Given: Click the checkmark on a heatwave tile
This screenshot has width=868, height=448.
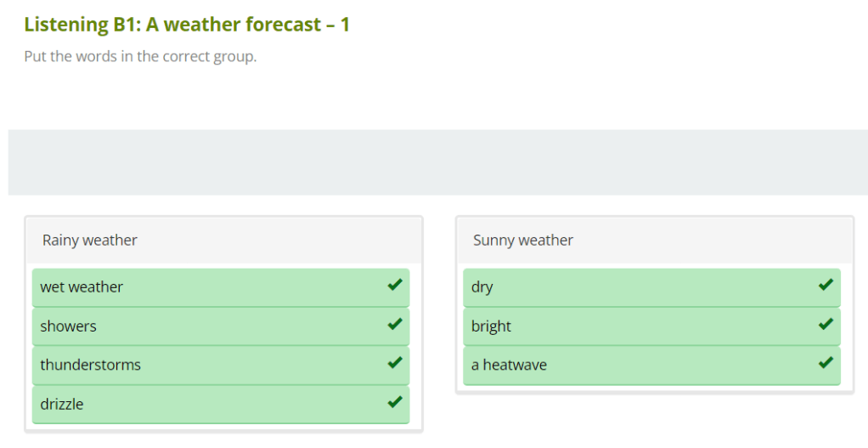Looking at the screenshot, I should (825, 363).
